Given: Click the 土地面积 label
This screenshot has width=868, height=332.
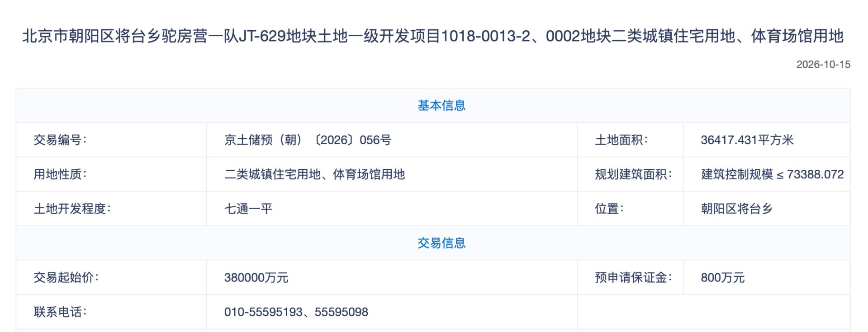Looking at the screenshot, I should click(621, 140).
